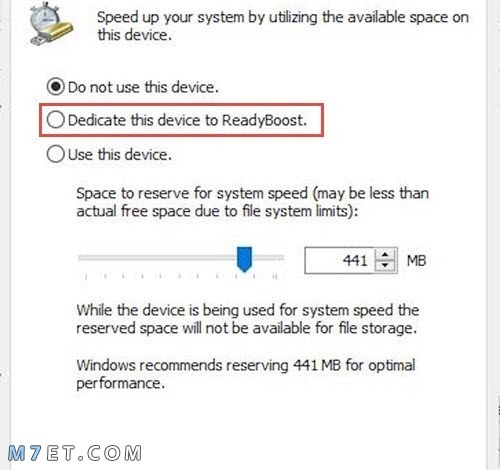500x470 pixels.
Task: Decrease reserved MB with the down arrow
Action: click(385, 266)
